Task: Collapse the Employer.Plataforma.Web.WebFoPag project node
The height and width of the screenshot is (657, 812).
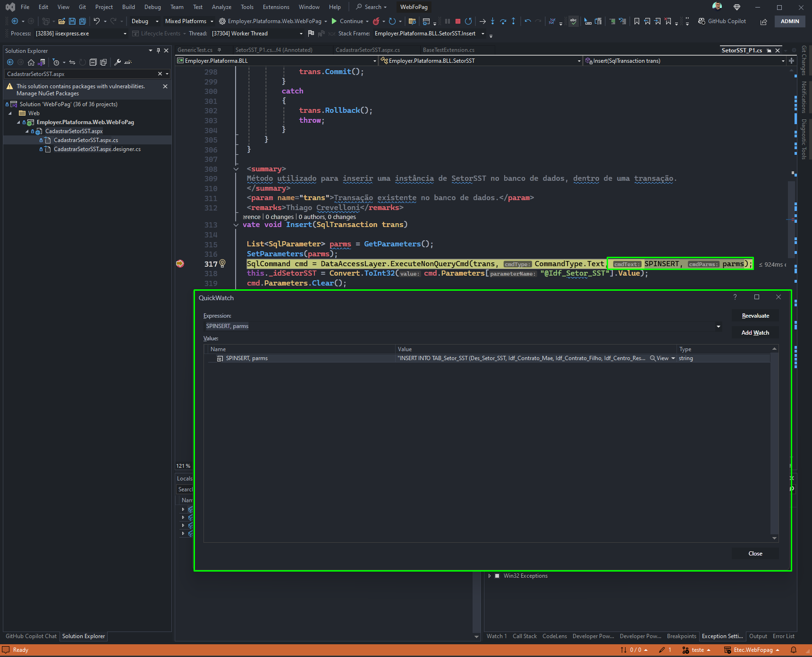Action: (18, 122)
